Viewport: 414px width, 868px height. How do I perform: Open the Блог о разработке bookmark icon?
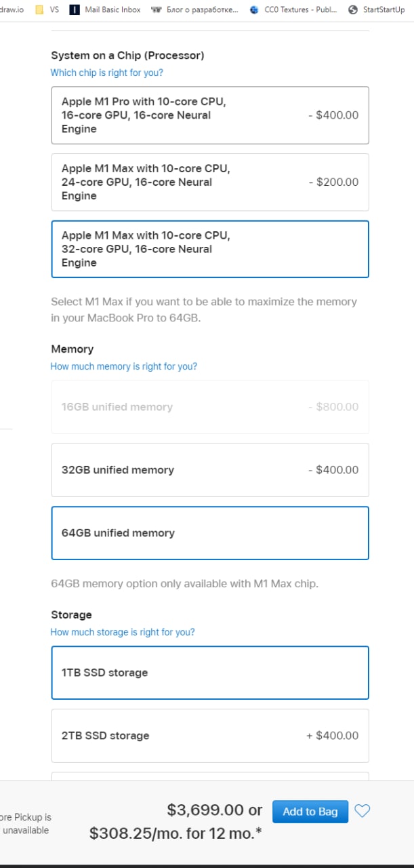[156, 10]
